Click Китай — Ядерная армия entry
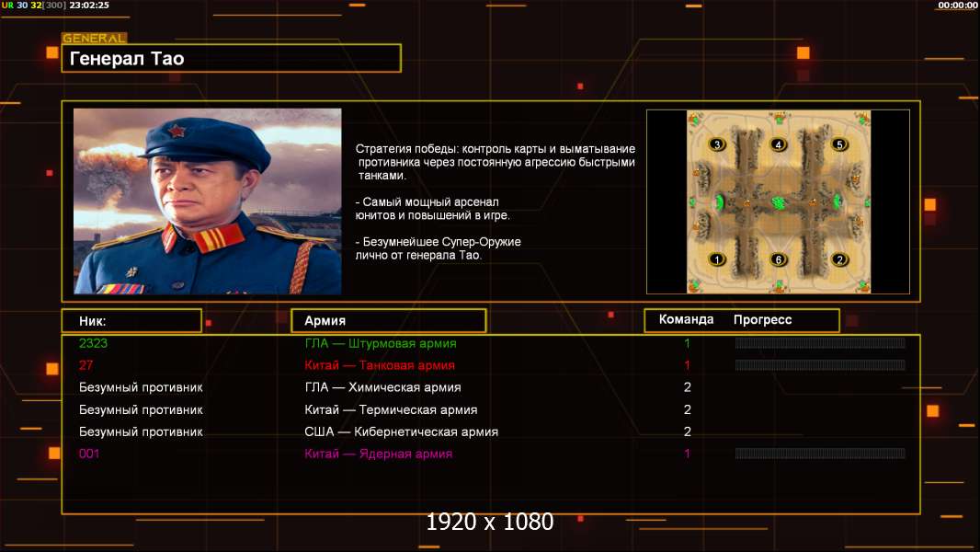The width and height of the screenshot is (980, 552). 378,454
